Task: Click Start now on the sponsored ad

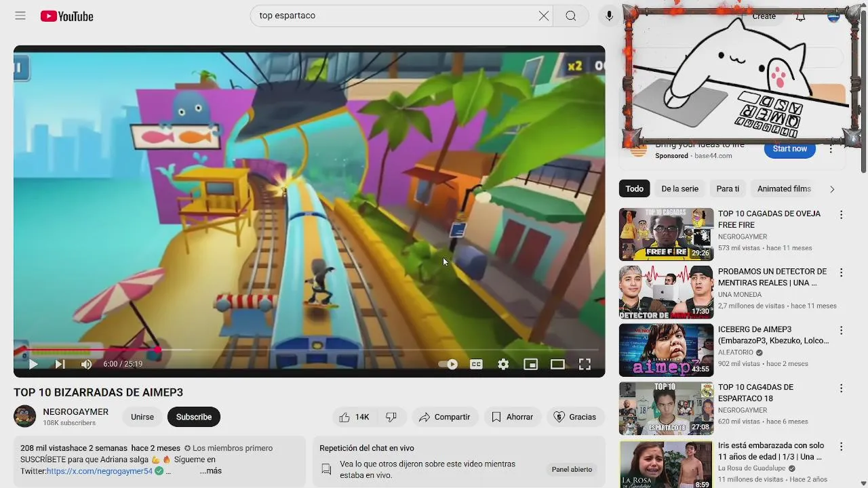Action: pyautogui.click(x=789, y=149)
